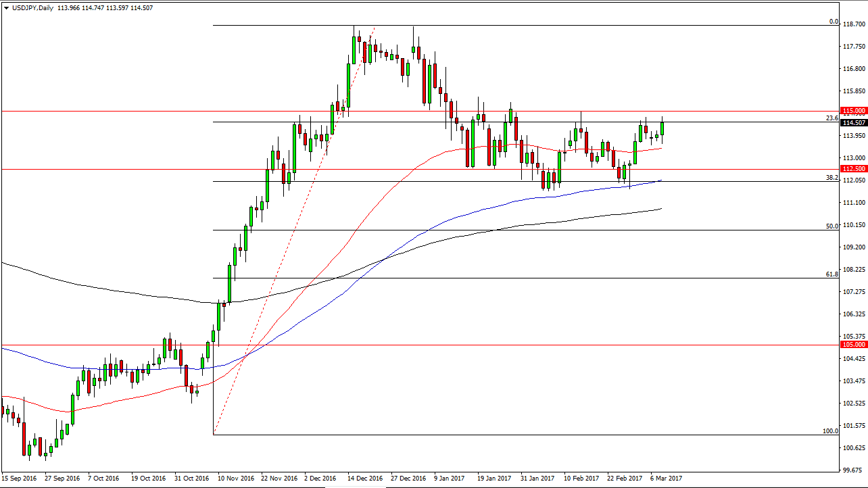The image size is (868, 488).
Task: Click the Fibonacci 38.2 level label
Action: (x=832, y=178)
